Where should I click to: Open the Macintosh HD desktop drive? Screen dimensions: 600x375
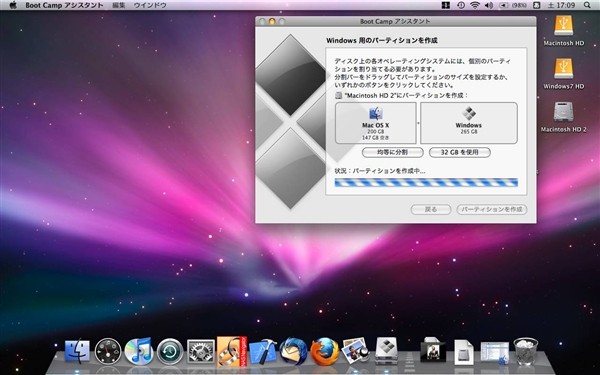pos(564,31)
